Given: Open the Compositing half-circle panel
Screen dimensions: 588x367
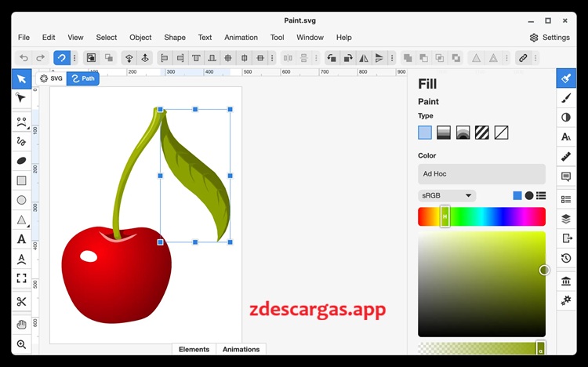Looking at the screenshot, I should tap(566, 118).
